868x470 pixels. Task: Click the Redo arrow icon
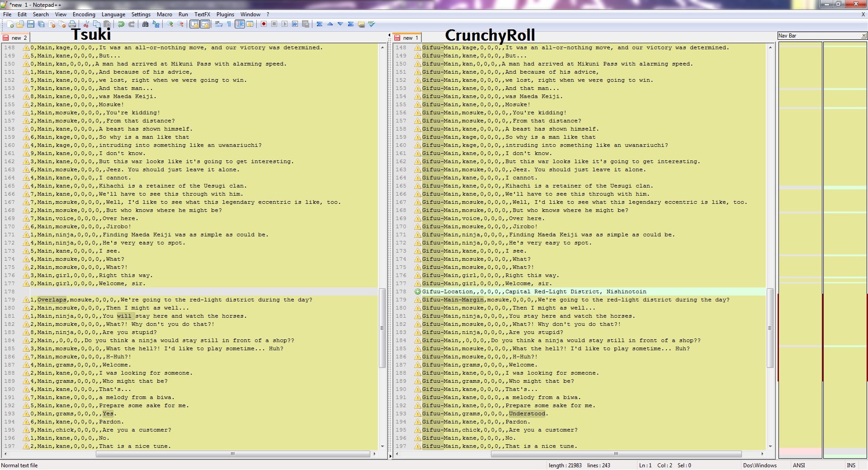pos(132,24)
